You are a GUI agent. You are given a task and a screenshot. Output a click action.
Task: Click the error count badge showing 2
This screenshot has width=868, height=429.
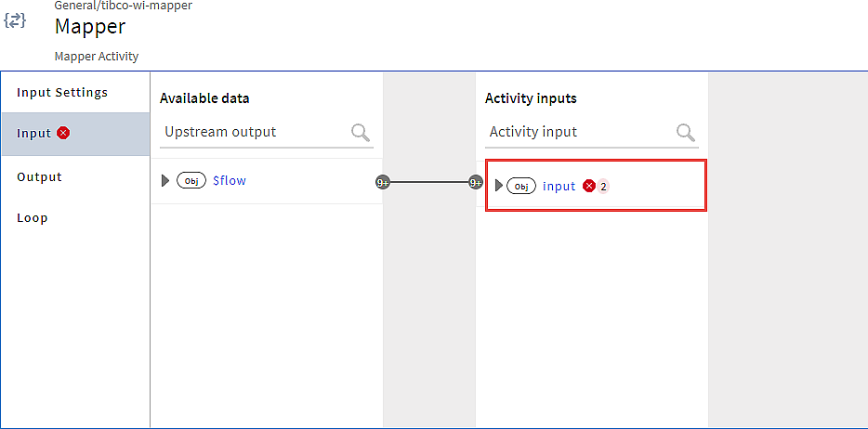(x=603, y=187)
